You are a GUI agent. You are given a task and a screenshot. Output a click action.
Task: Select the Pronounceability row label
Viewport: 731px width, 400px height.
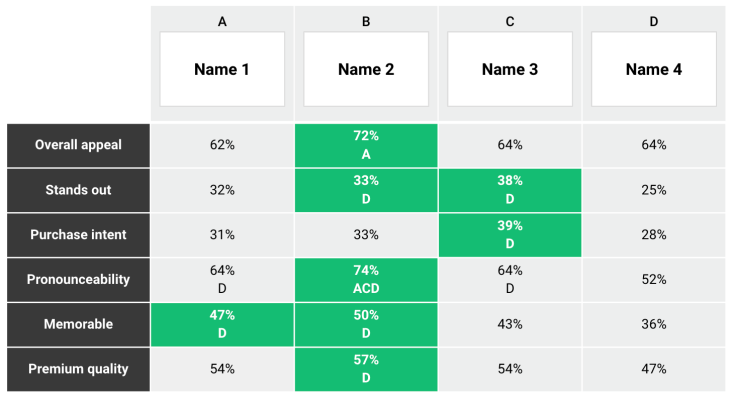pos(78,279)
